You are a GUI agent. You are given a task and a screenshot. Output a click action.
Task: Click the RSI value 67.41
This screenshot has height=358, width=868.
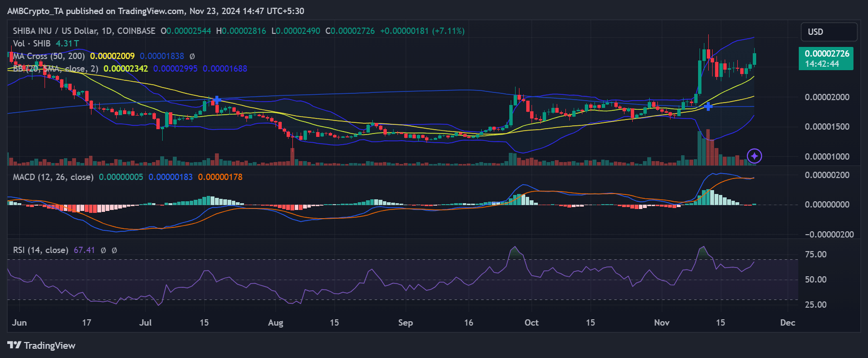tap(84, 250)
